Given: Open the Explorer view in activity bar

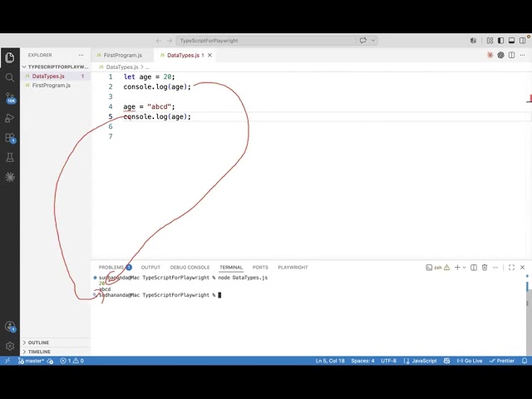Looking at the screenshot, I should coord(10,57).
